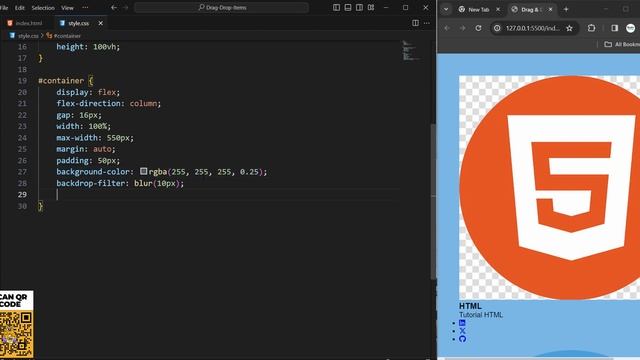Click the QR code image

[x=16, y=334]
